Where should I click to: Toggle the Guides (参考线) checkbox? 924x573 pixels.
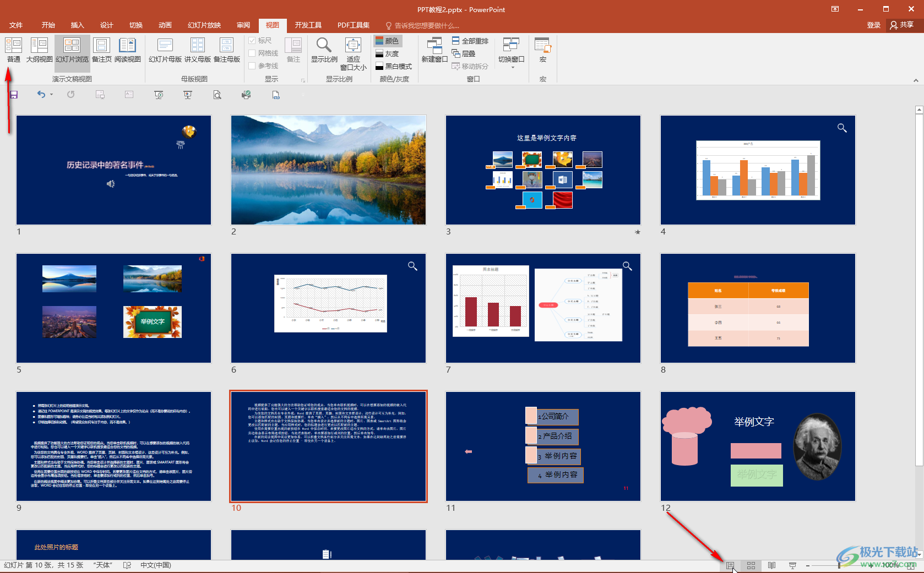[x=264, y=66]
